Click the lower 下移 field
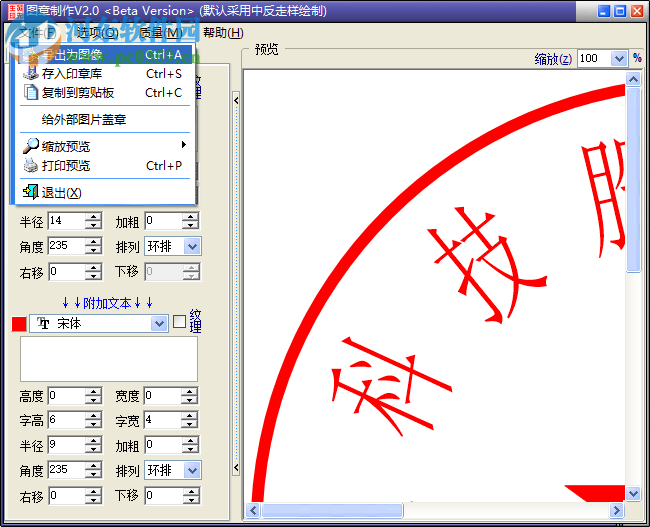This screenshot has width=650, height=527. click(164, 495)
